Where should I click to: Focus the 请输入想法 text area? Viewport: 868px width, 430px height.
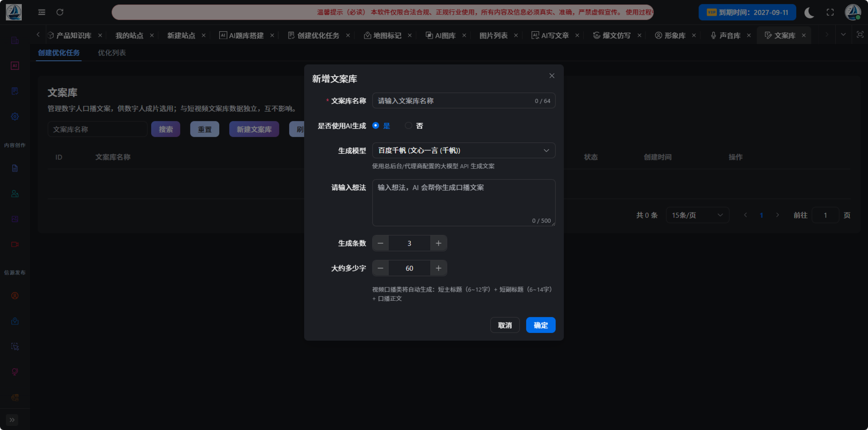(x=464, y=203)
